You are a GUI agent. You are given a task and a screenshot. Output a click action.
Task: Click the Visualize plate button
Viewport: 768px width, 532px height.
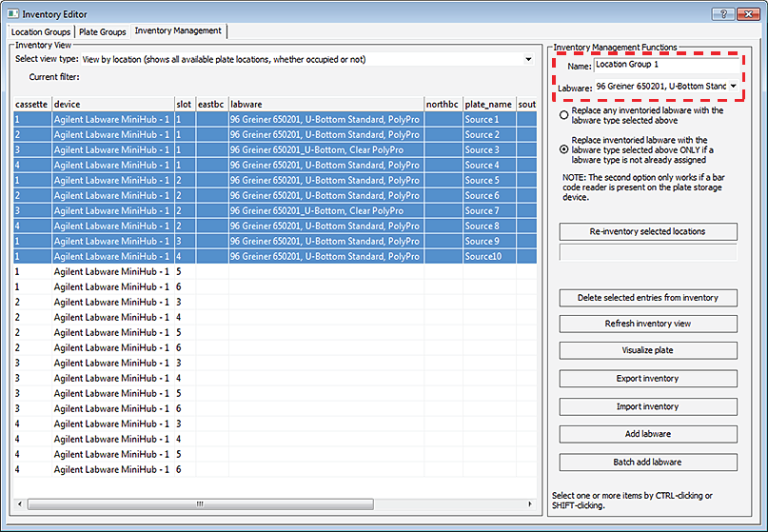click(x=648, y=351)
